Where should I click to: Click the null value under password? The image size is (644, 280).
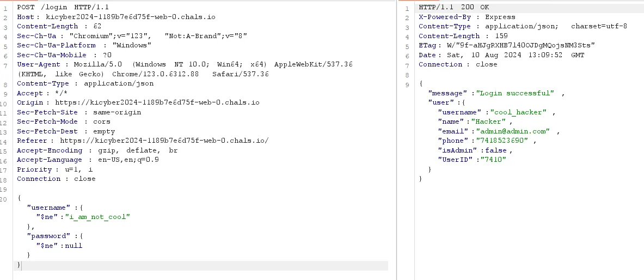click(73, 246)
